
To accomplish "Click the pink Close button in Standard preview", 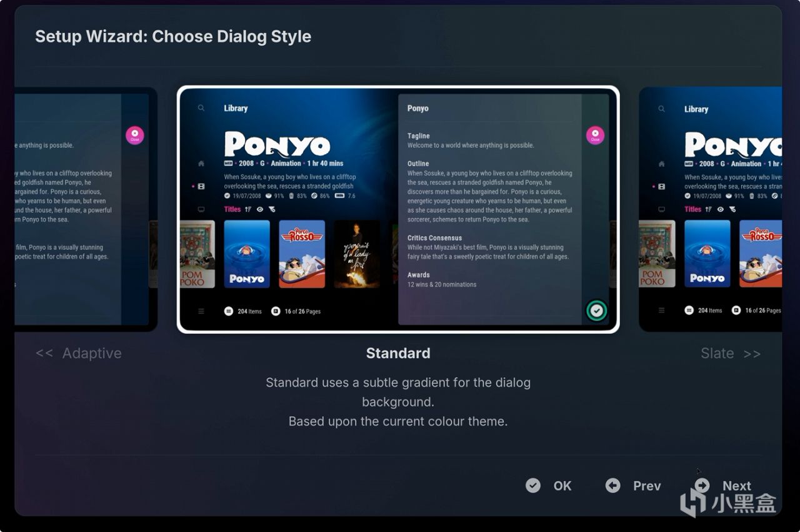I will 595,135.
